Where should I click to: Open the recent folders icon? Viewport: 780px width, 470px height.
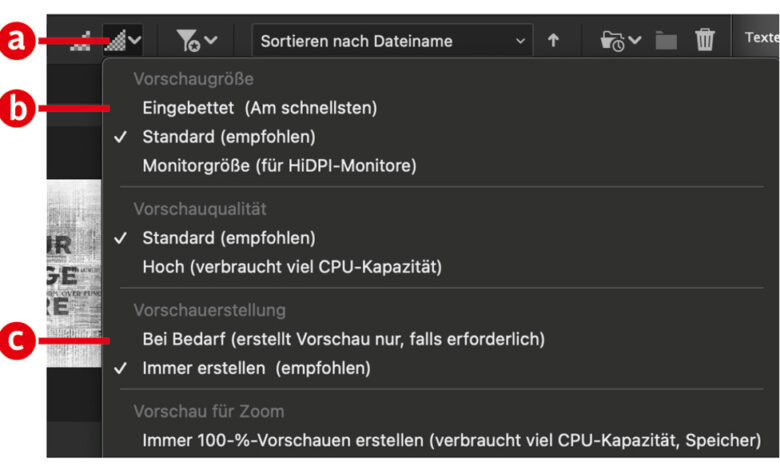tap(620, 41)
